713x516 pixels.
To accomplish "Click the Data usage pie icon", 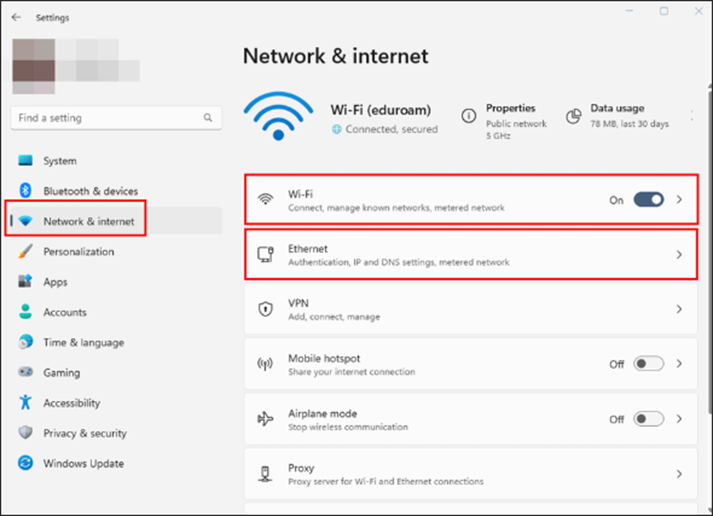I will pyautogui.click(x=574, y=116).
